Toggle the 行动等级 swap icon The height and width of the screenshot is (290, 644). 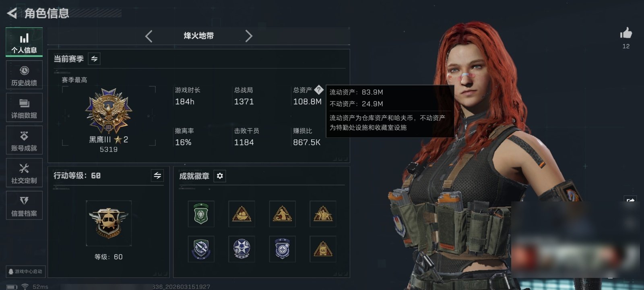point(157,176)
